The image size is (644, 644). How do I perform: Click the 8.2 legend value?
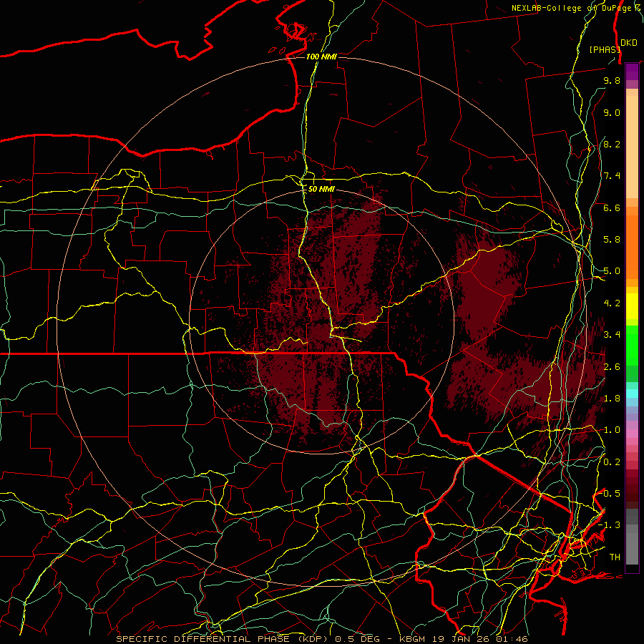point(612,144)
